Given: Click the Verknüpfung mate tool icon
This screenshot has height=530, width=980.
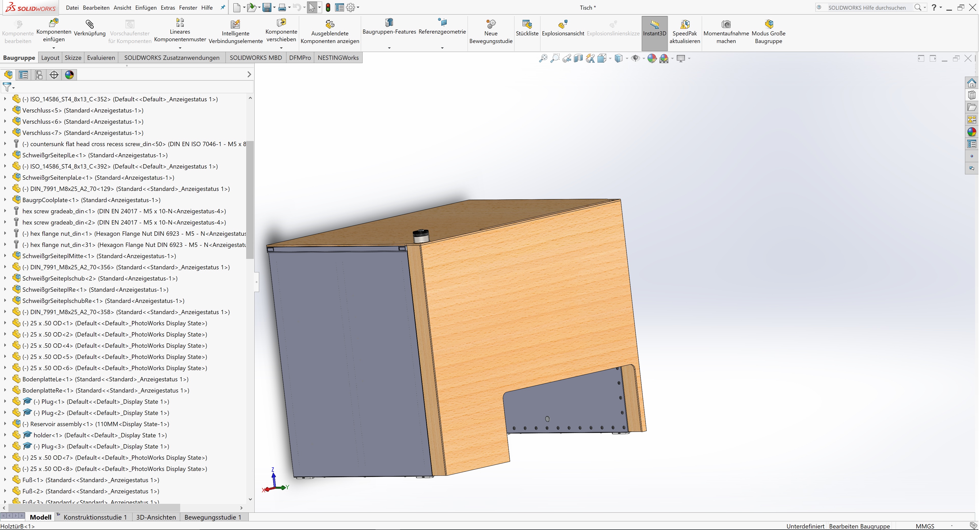Looking at the screenshot, I should (89, 25).
